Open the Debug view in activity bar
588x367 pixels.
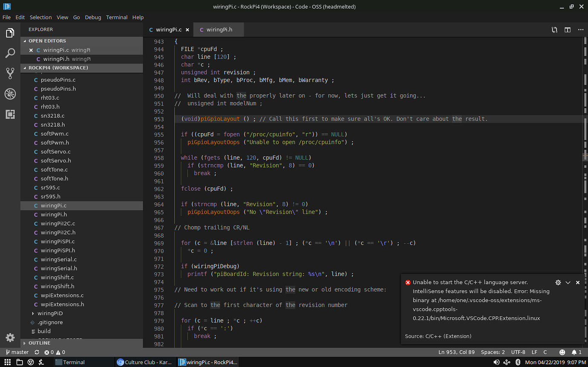point(10,94)
